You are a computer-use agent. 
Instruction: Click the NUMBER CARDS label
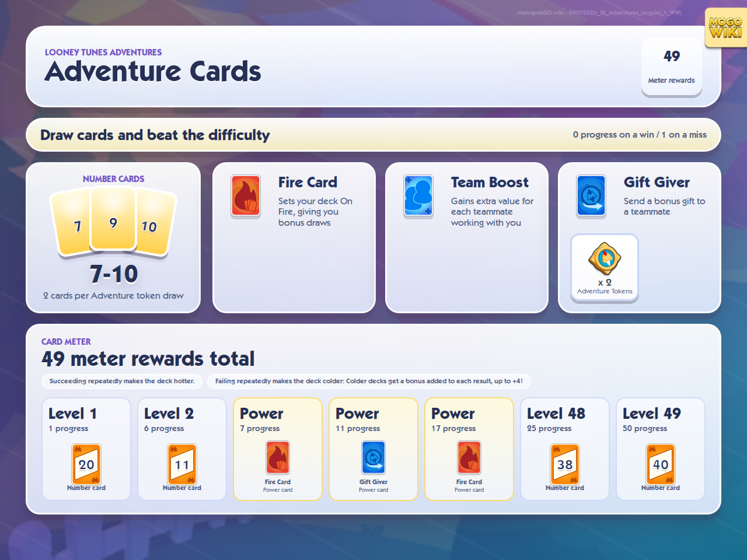[113, 179]
